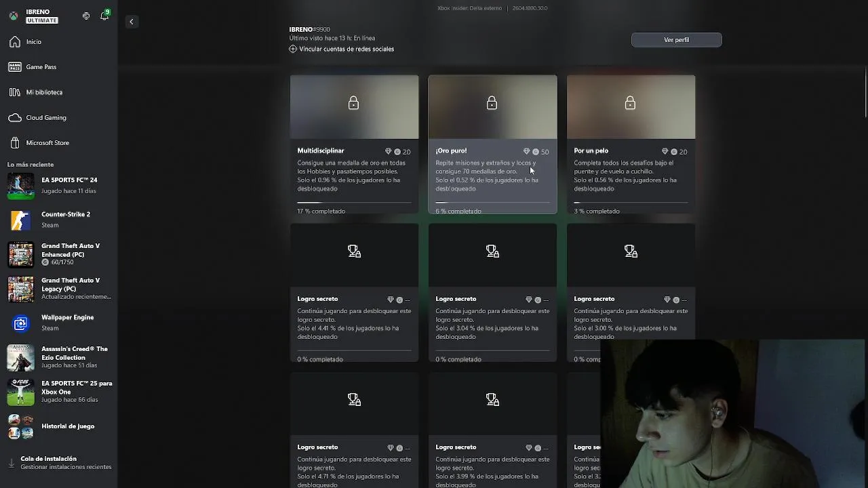Click the 60/1750 gamerscore under GTA V Enhanced
The width and height of the screenshot is (868, 488).
[62, 262]
